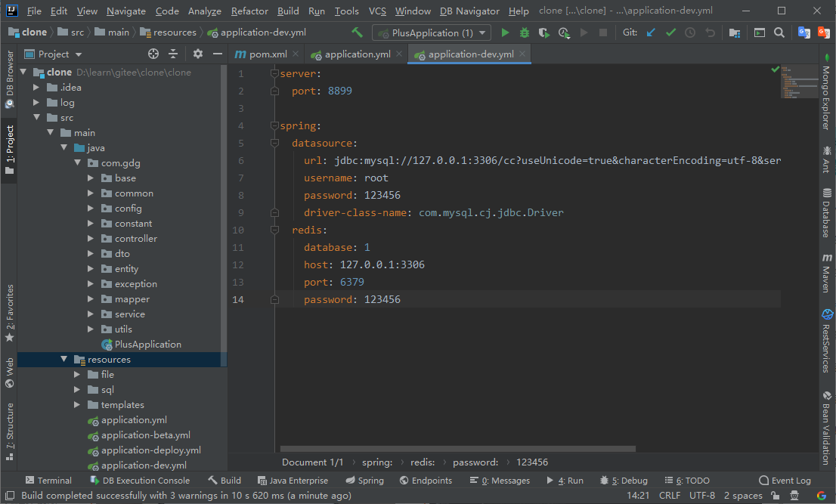This screenshot has height=504, width=836.
Task: Start debugging with the green bug icon
Action: [525, 32]
